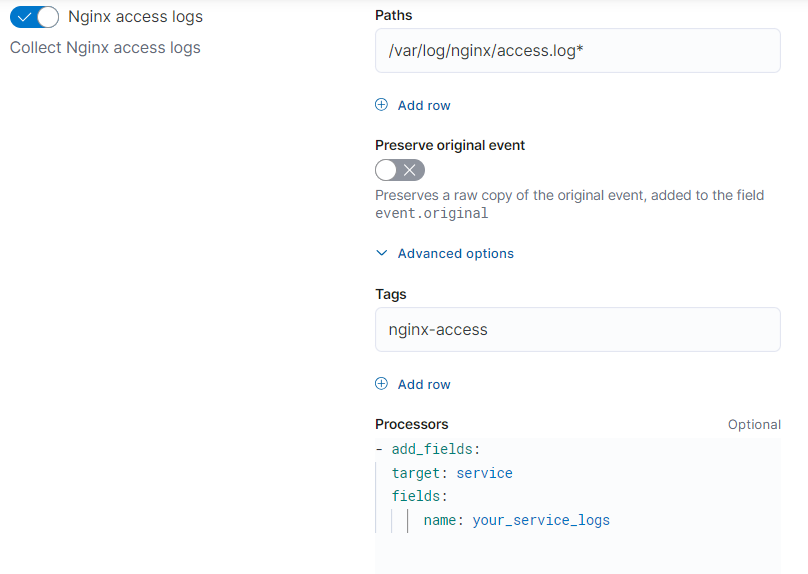Screen dimensions: 808x574
Task: Click the fields: line in the YAML editor
Action: (419, 496)
